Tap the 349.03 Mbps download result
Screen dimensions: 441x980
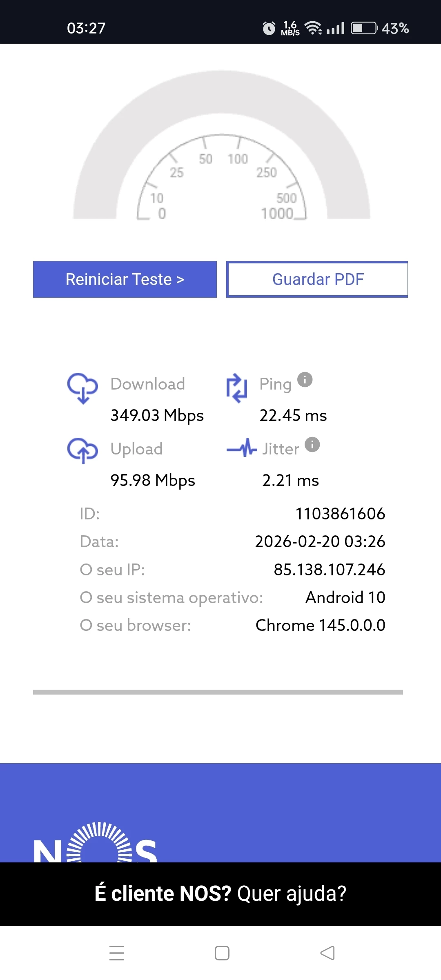pyautogui.click(x=157, y=416)
